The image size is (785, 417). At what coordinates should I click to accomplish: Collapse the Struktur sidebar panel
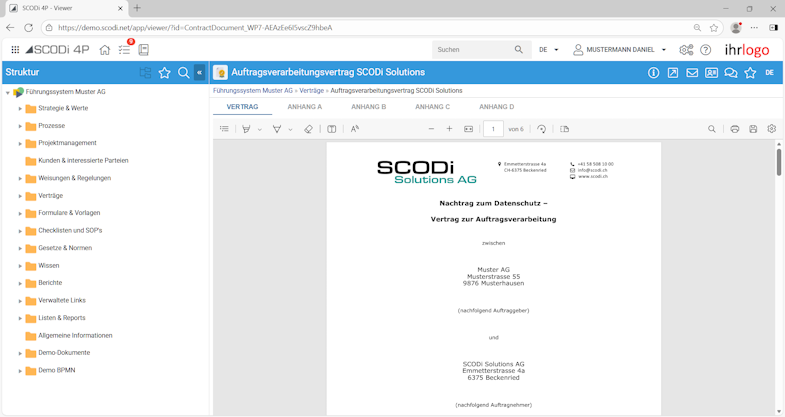(x=199, y=73)
